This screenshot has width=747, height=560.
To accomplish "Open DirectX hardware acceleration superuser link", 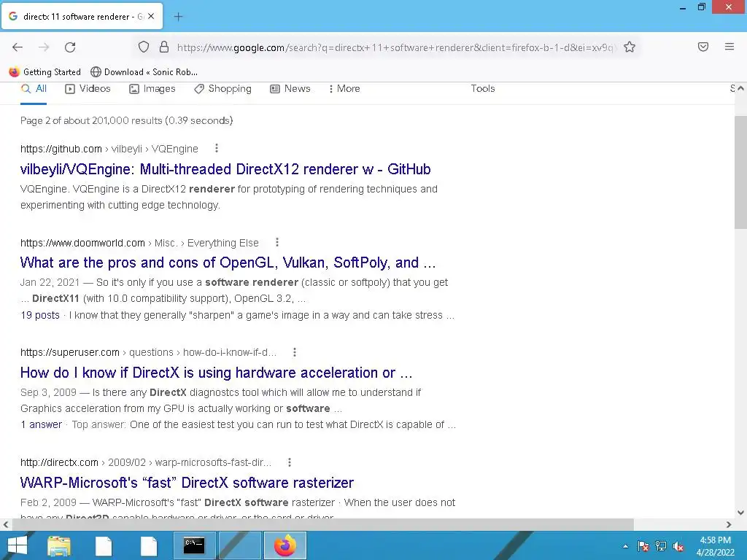I will [216, 373].
